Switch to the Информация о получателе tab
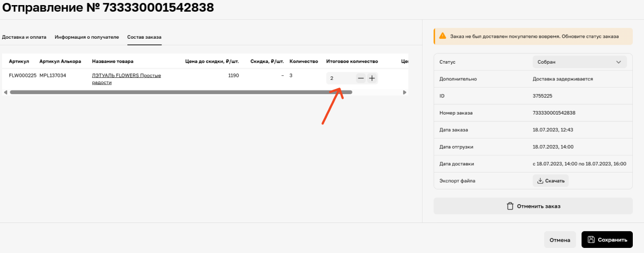 (87, 37)
